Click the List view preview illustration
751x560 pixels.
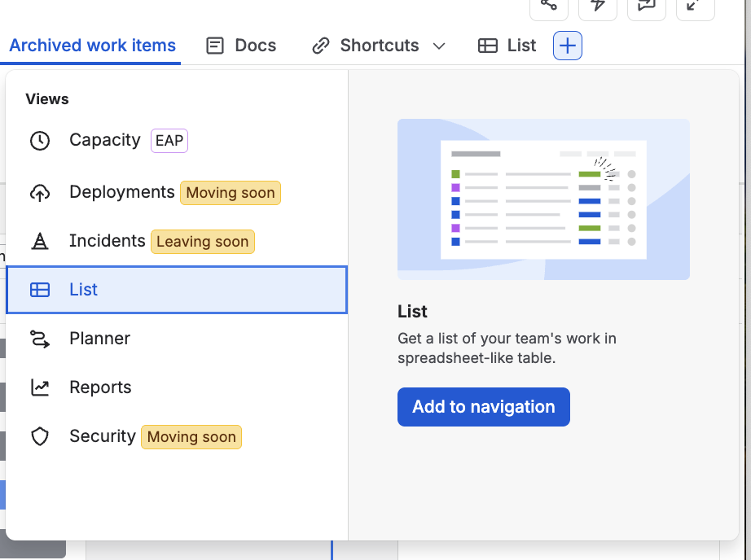pyautogui.click(x=543, y=199)
